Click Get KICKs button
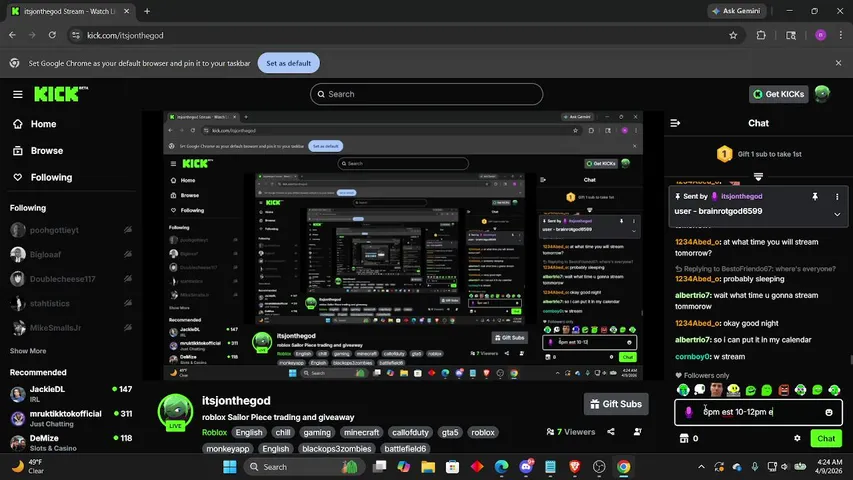The height and width of the screenshot is (480, 853). tap(778, 94)
